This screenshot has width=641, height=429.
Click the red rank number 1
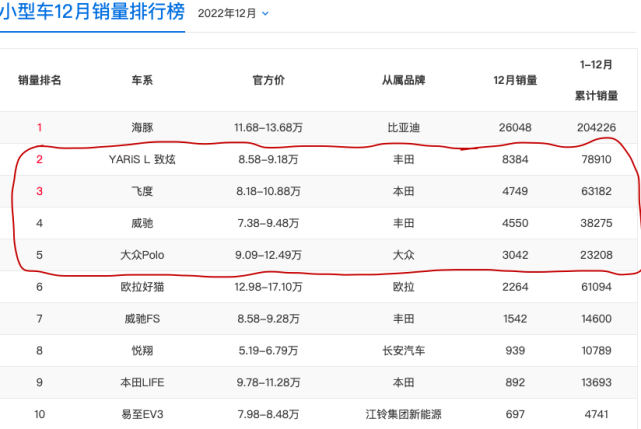[40, 128]
